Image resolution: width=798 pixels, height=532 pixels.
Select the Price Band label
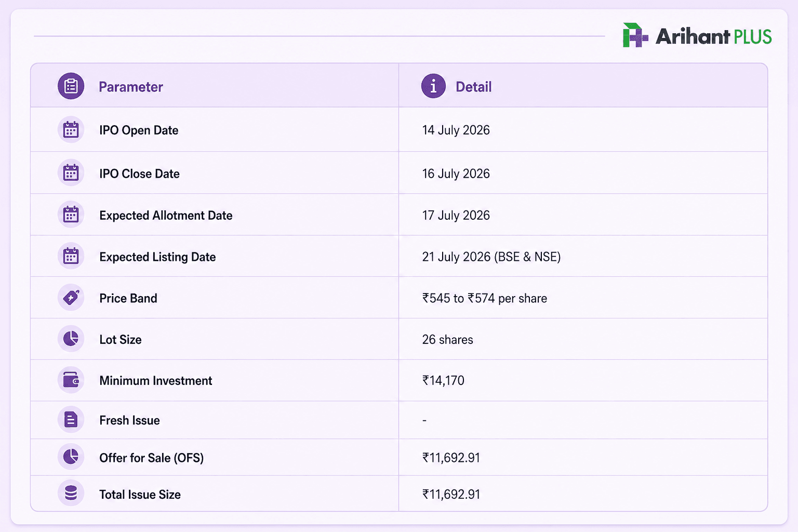pyautogui.click(x=128, y=298)
